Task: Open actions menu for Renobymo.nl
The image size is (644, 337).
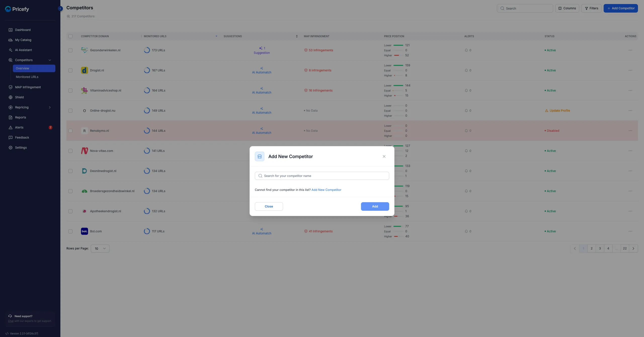Action: tap(630, 131)
